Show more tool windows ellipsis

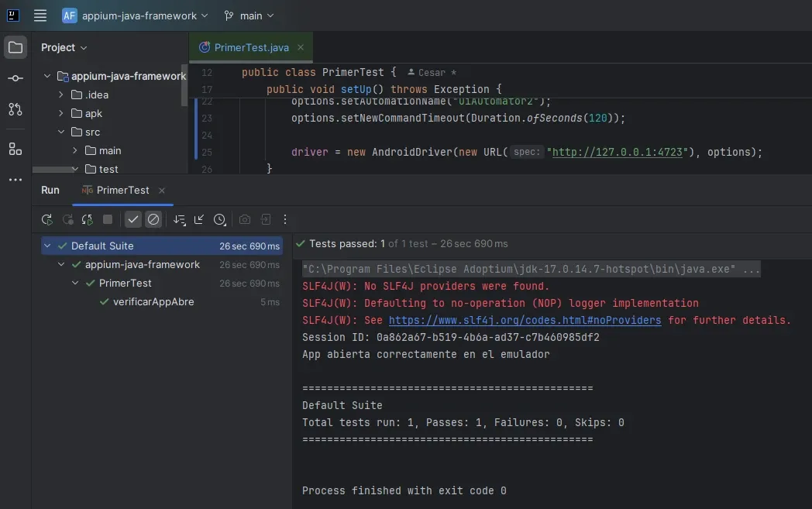[x=15, y=180]
